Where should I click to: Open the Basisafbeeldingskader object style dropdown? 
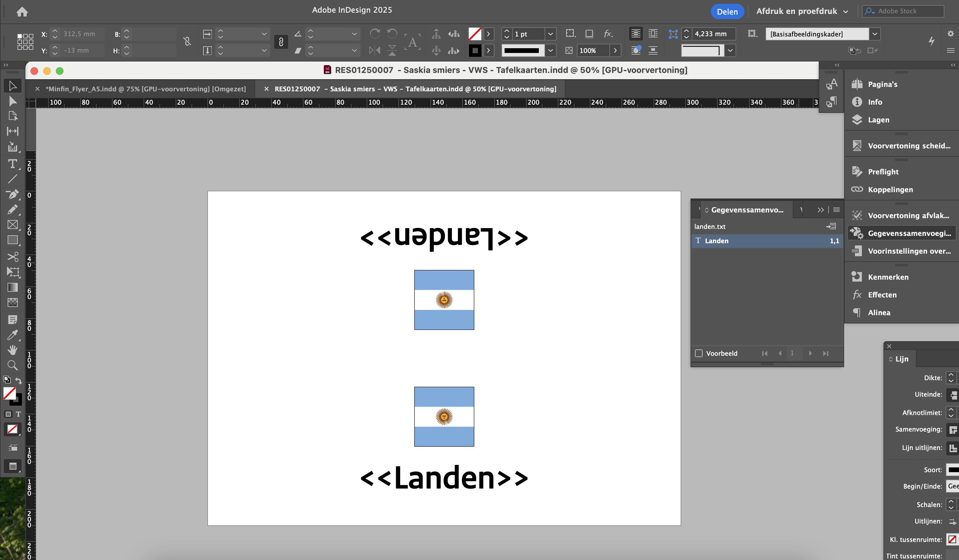pyautogui.click(x=875, y=34)
